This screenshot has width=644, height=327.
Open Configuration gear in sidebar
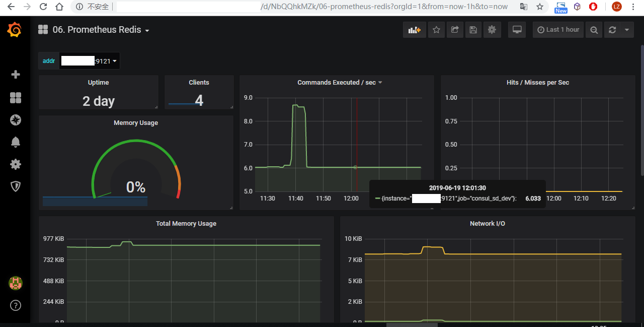click(x=16, y=164)
